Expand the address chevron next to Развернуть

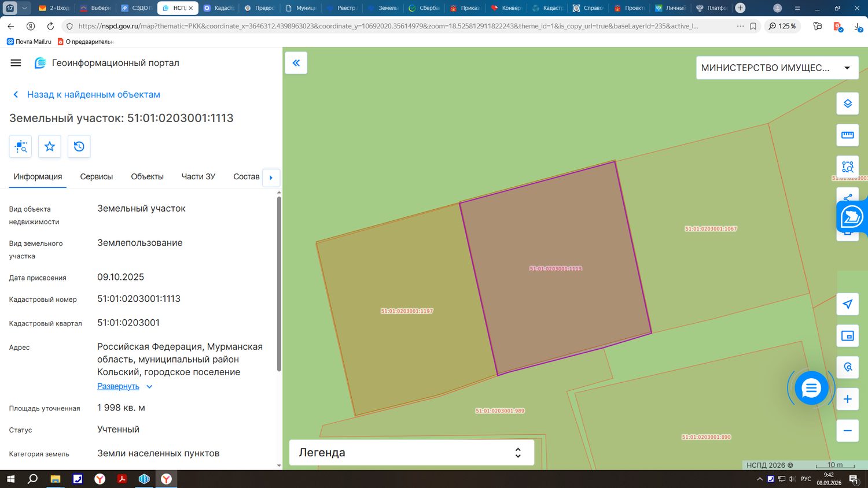[149, 387]
